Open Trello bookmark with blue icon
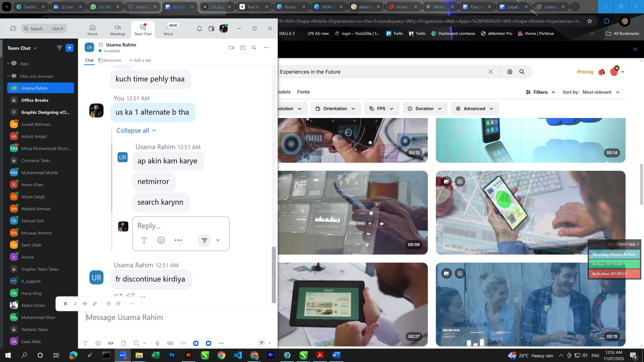The width and height of the screenshot is (644, 362). click(394, 34)
